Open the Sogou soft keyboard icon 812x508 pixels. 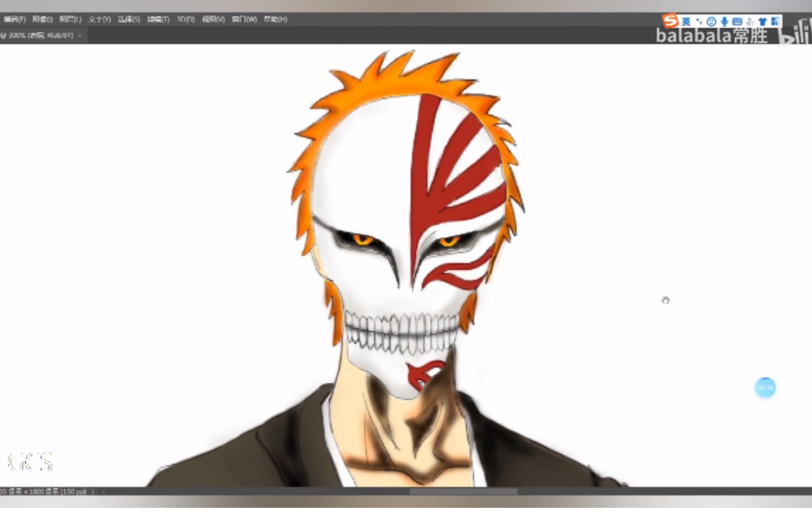tap(737, 21)
